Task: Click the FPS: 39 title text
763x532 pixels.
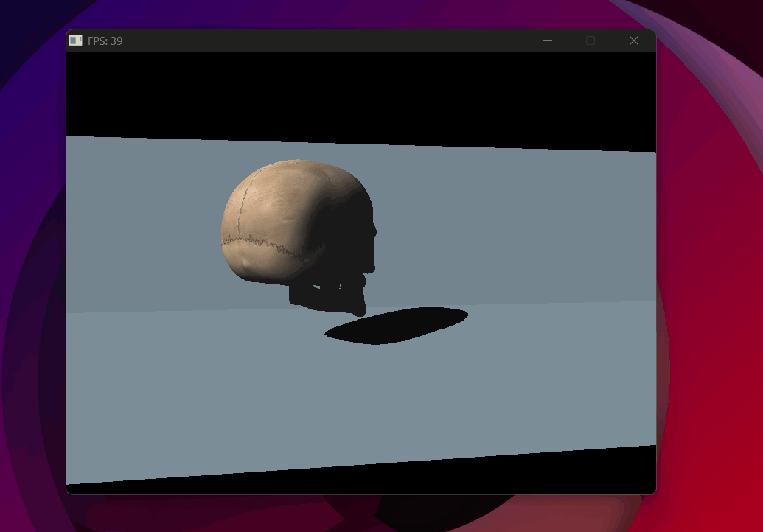Action: coord(105,41)
